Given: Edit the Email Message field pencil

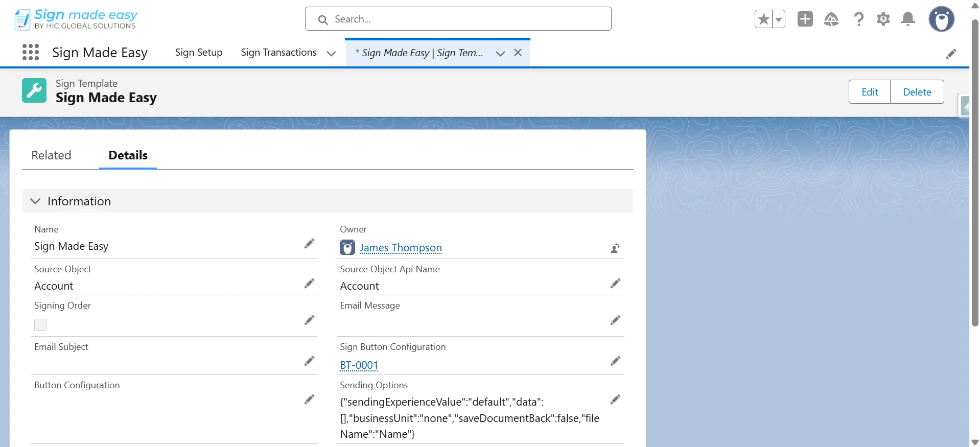Looking at the screenshot, I should tap(615, 320).
